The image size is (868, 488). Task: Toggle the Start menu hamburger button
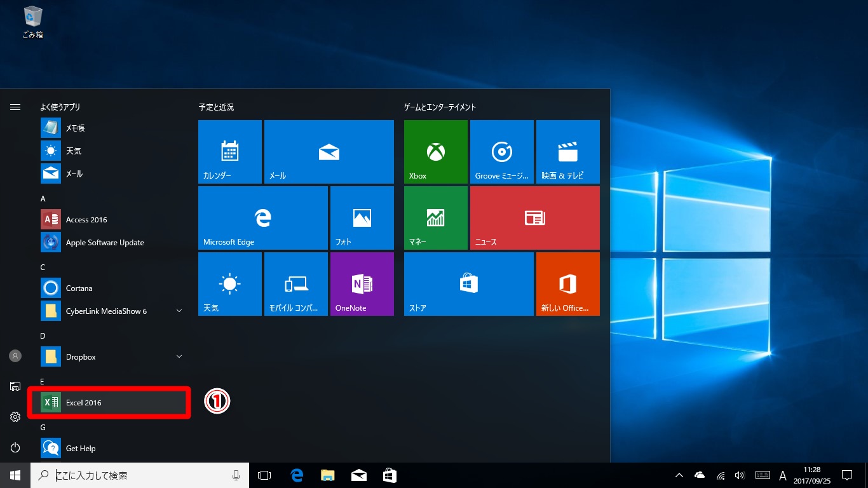click(15, 107)
